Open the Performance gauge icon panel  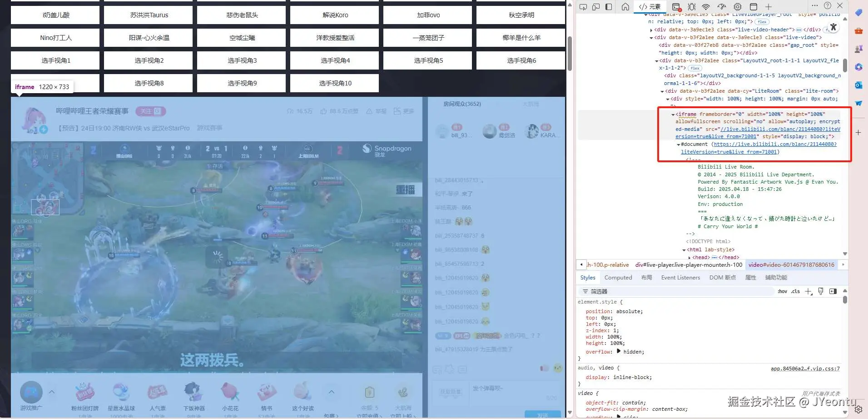tap(721, 7)
